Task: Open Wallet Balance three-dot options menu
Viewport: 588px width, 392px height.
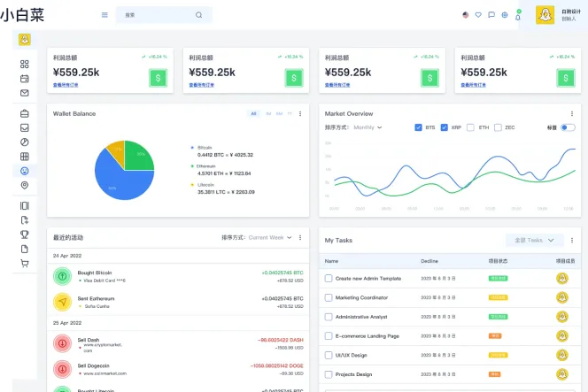Action: (x=301, y=113)
